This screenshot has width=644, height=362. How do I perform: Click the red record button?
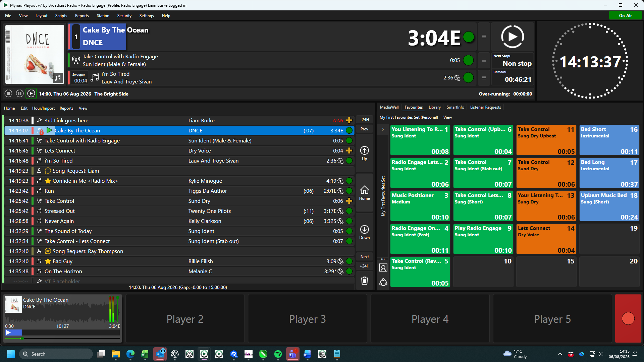628,318
